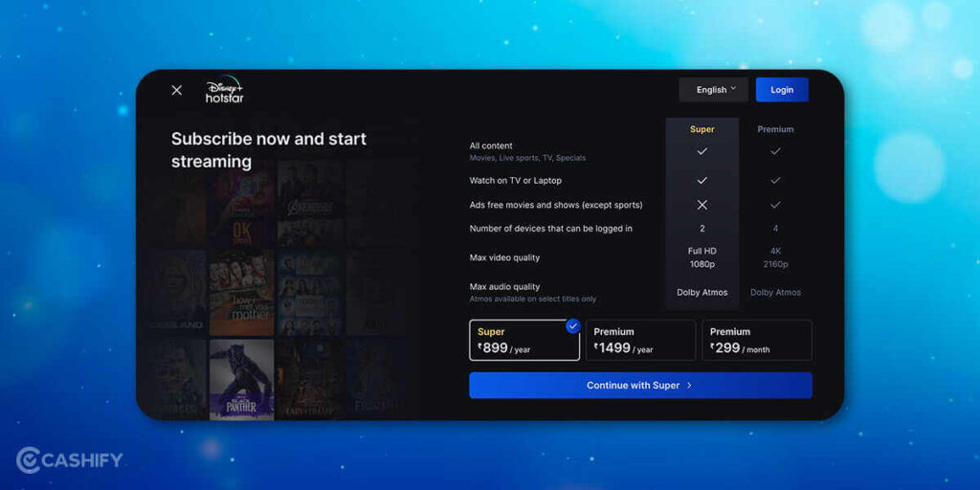Click Premium checkmark for All content
Viewport: 980px width, 490px height.
[775, 151]
